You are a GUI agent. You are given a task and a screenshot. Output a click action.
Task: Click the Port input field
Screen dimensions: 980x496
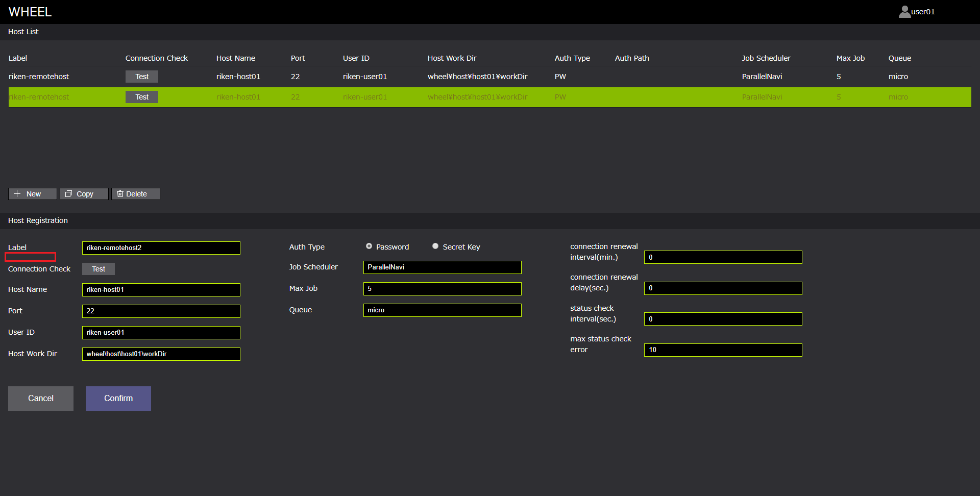pos(161,311)
